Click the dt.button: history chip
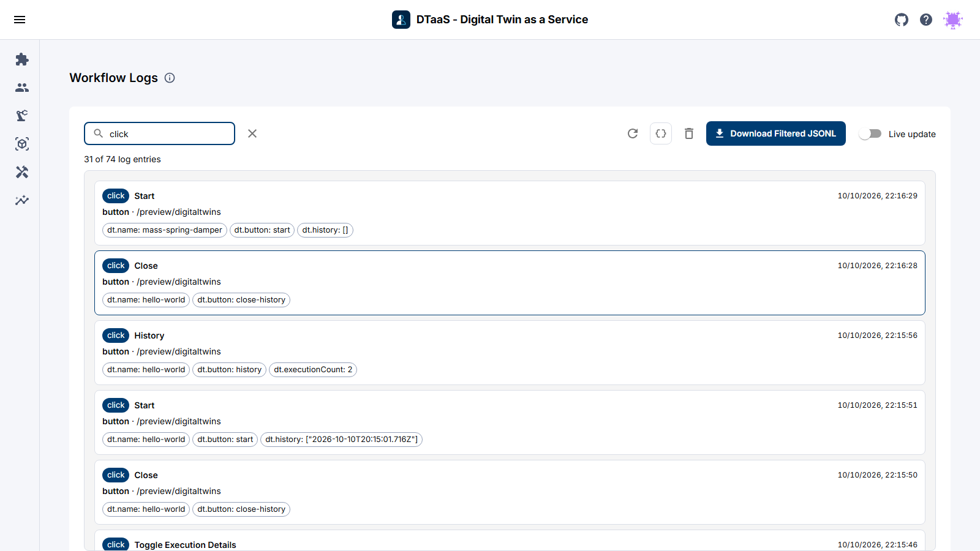This screenshot has width=980, height=551. point(229,370)
